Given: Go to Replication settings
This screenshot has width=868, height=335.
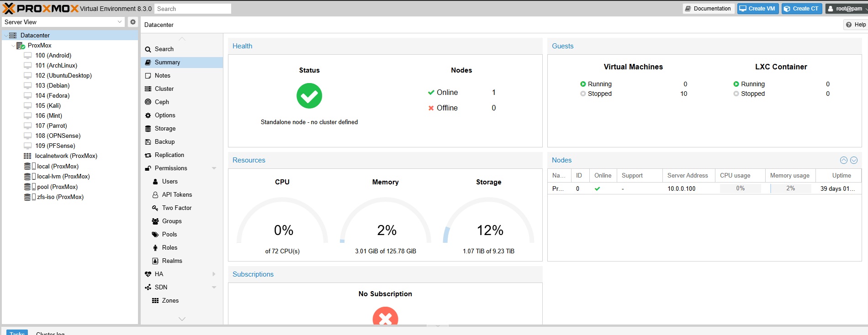Looking at the screenshot, I should coord(169,155).
